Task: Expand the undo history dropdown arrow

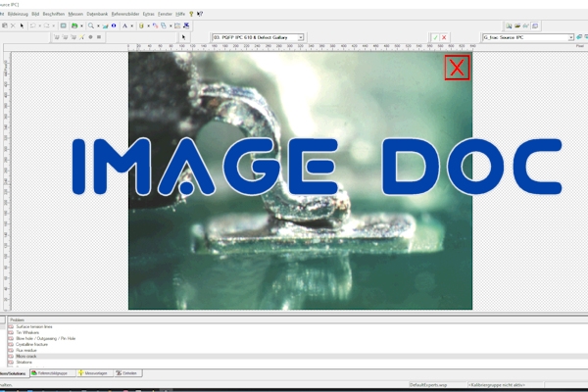Action: [x=40, y=25]
